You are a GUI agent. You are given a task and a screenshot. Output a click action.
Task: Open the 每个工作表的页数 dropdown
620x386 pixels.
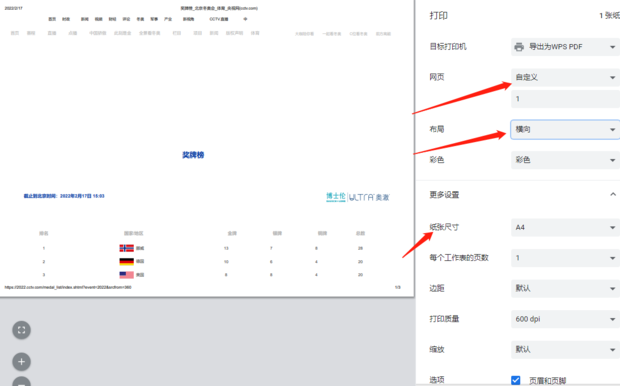click(565, 258)
